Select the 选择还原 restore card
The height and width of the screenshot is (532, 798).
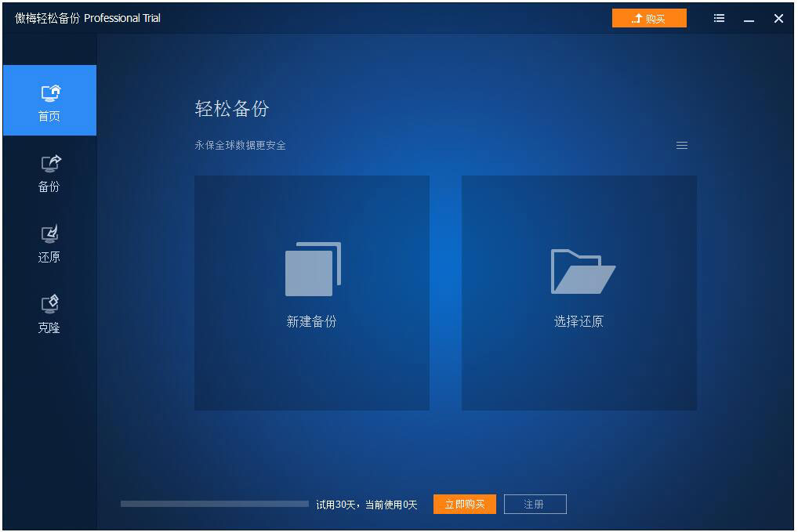click(579, 293)
